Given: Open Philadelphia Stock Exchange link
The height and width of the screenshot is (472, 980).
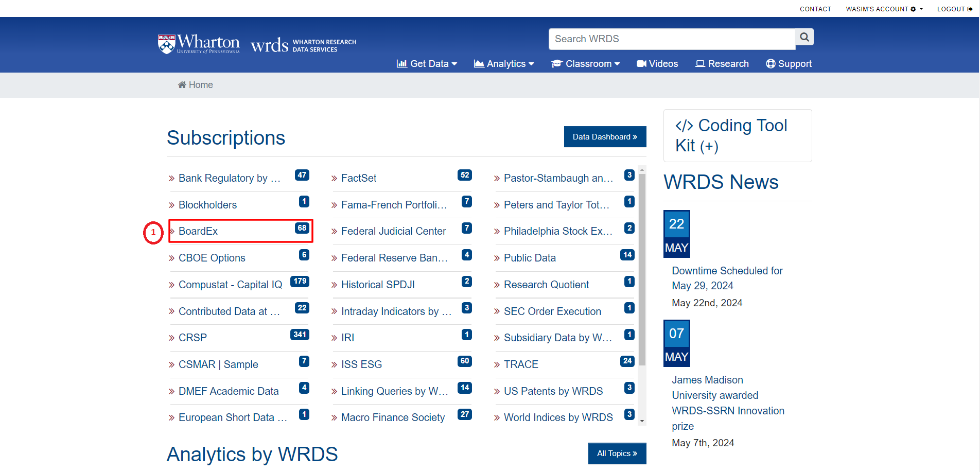Looking at the screenshot, I should point(558,231).
